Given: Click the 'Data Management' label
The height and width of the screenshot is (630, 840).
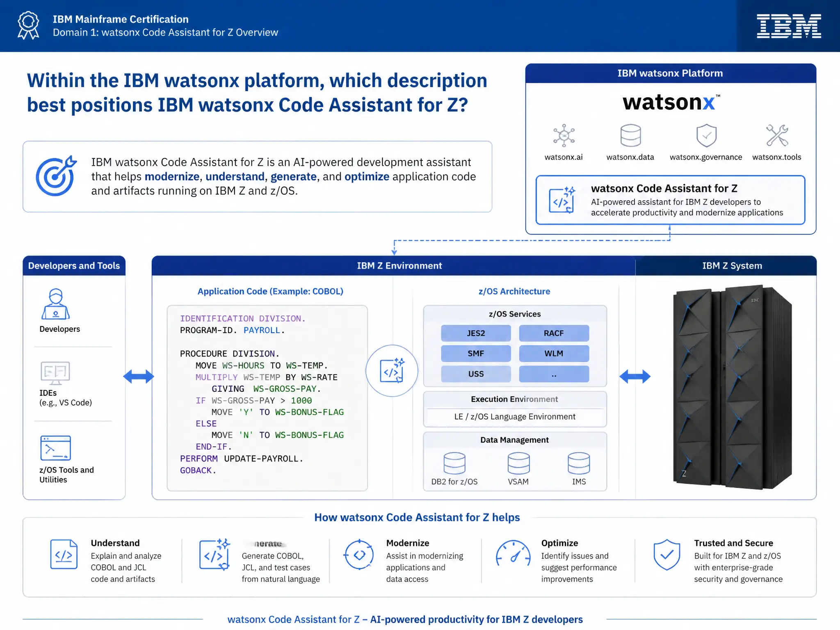Looking at the screenshot, I should point(514,440).
